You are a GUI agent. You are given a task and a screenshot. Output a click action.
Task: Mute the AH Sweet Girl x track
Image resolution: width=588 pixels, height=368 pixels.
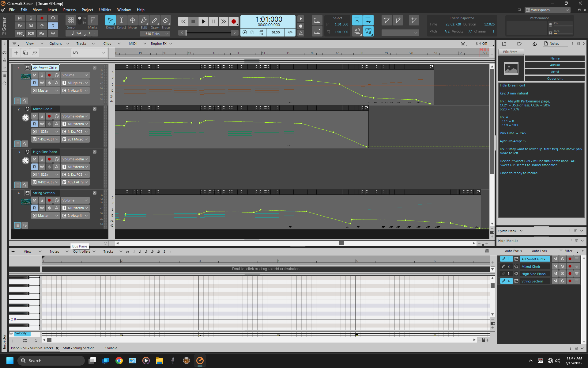[35, 75]
